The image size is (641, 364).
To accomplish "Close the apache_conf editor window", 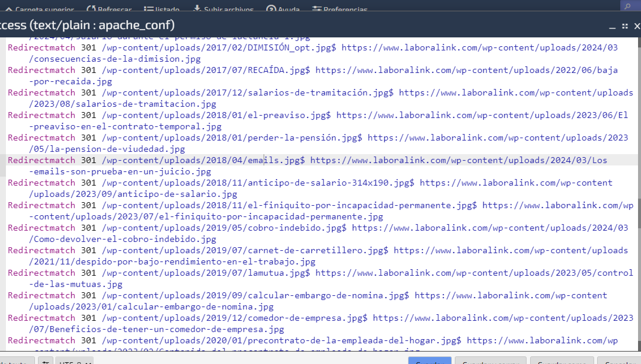I will click(637, 26).
